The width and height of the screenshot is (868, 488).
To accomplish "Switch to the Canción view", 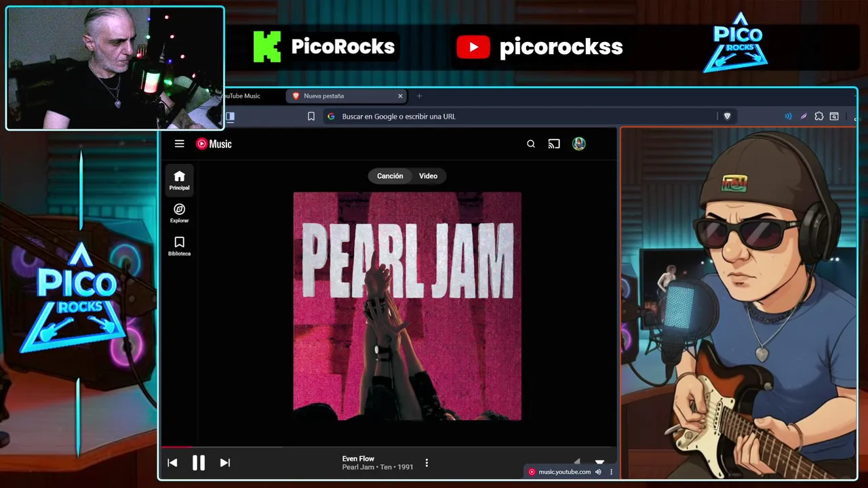I will pos(390,176).
